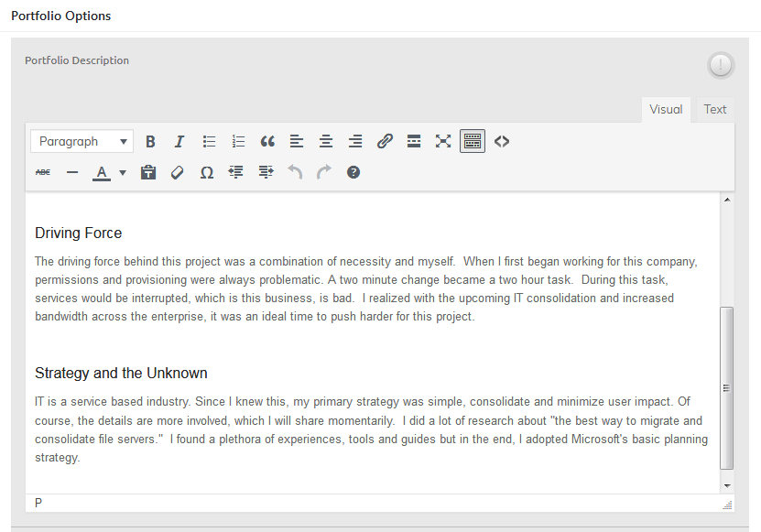Screen dimensions: 761x532
Task: Enter distraction-free fullscreen mode
Action: click(443, 141)
